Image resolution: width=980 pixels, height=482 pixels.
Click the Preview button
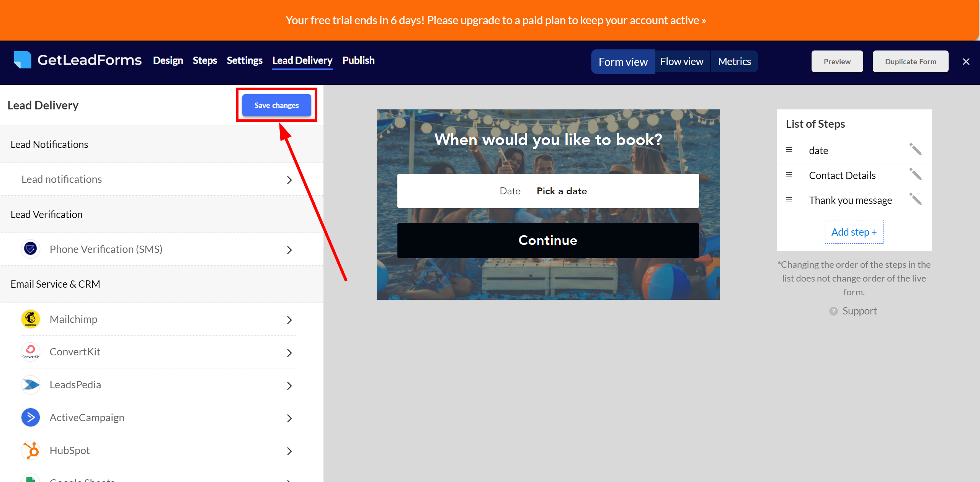click(837, 62)
